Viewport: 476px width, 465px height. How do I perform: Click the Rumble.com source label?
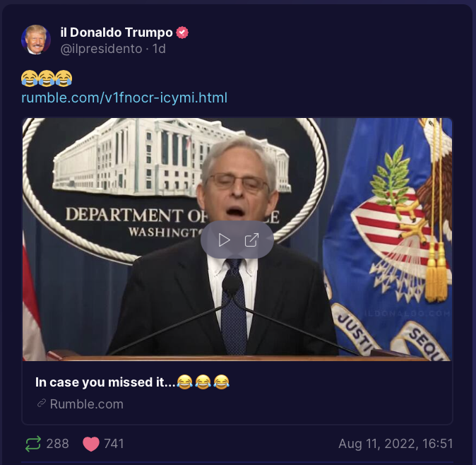point(87,404)
